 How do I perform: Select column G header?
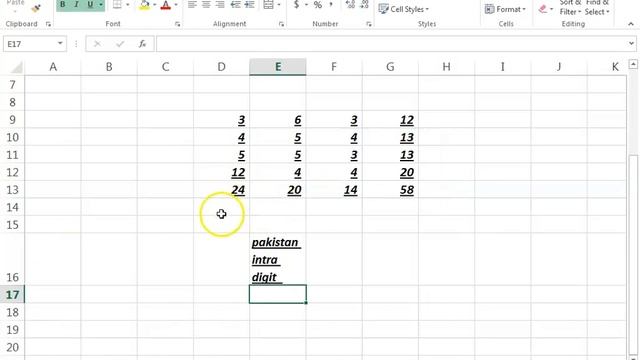click(390, 67)
